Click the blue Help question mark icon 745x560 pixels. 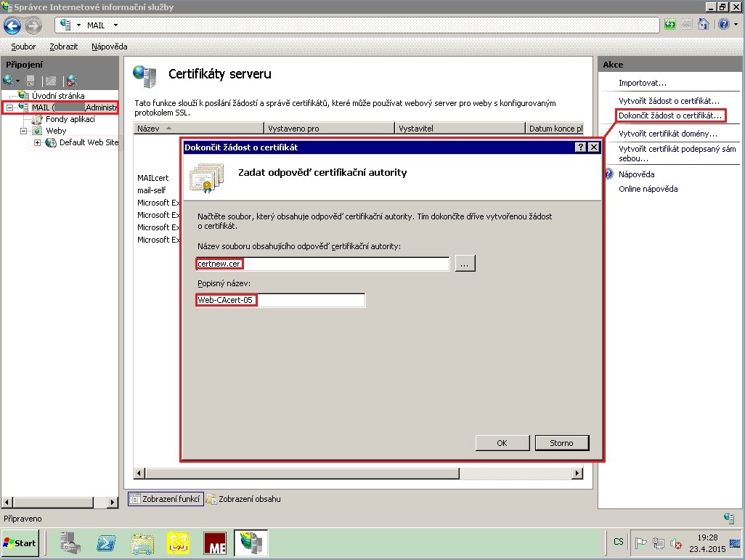[723, 25]
